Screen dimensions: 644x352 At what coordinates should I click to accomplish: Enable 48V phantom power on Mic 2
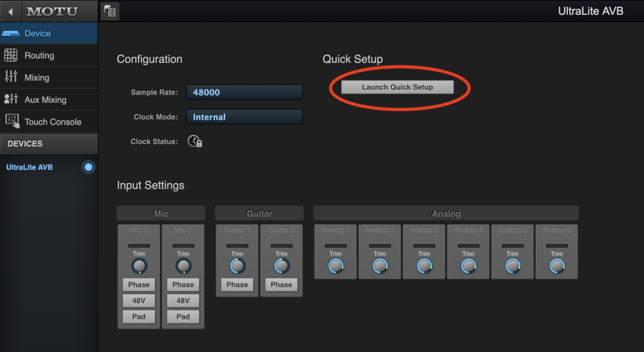[183, 301]
